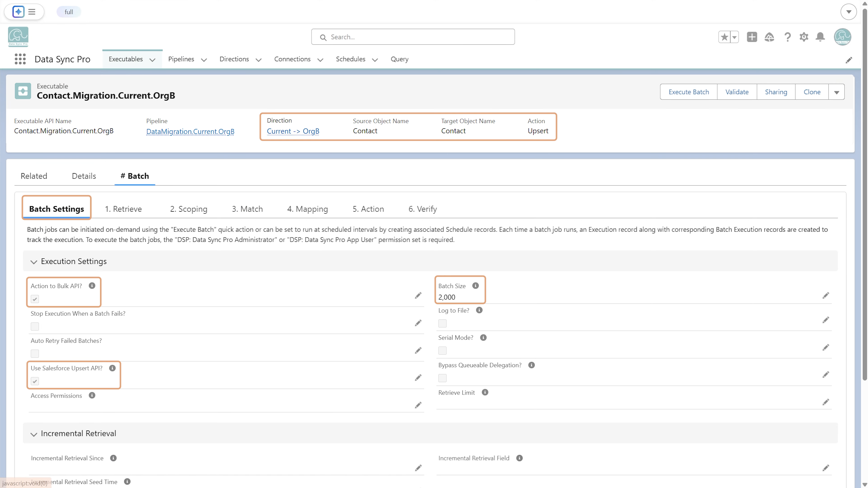The width and height of the screenshot is (868, 488).
Task: Click the favorites star icon
Action: [724, 37]
